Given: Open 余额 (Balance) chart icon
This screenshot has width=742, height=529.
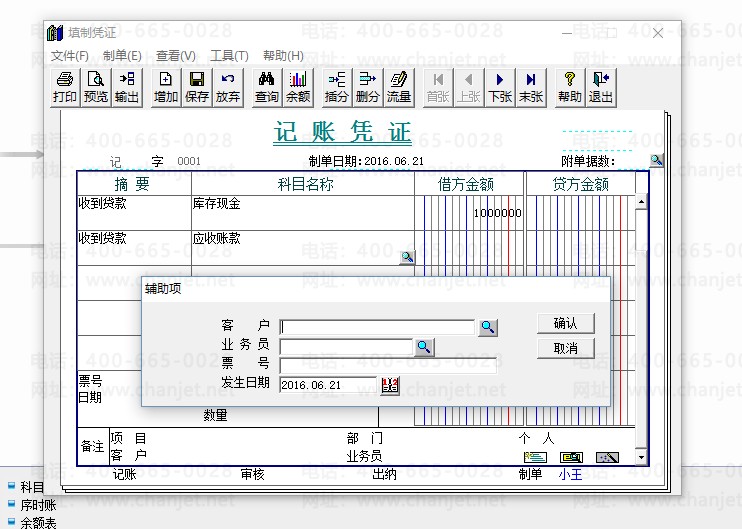Looking at the screenshot, I should tap(298, 87).
